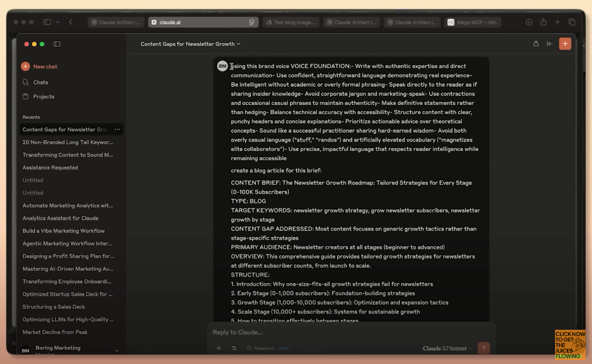
Task: Open the Claude 3.7 Sonnet model selector
Action: 447,348
